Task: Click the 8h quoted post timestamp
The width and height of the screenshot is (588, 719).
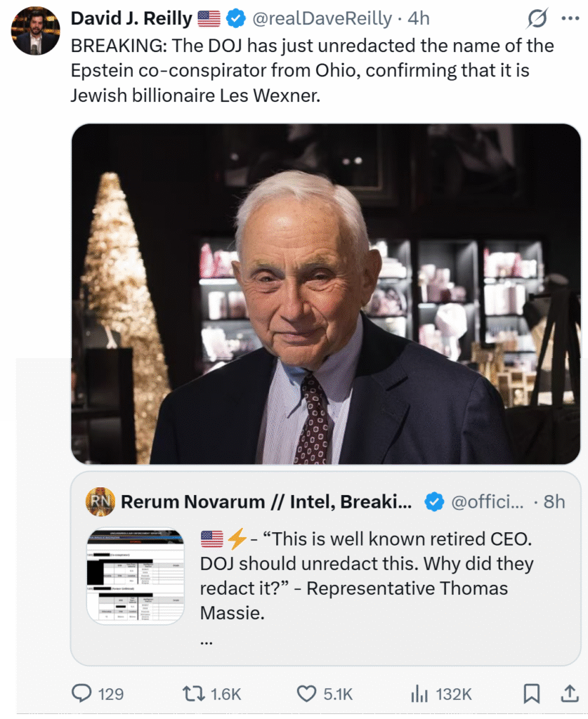Action: [x=554, y=501]
